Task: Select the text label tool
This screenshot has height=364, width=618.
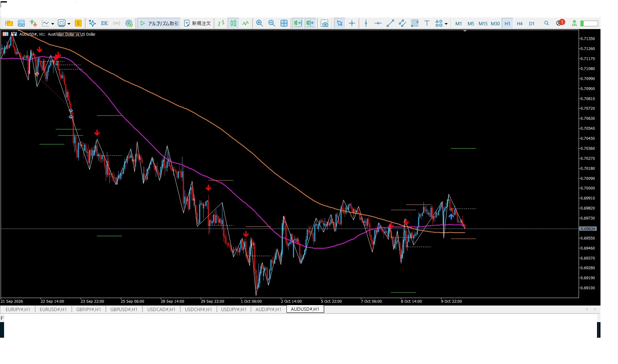Action: click(427, 23)
